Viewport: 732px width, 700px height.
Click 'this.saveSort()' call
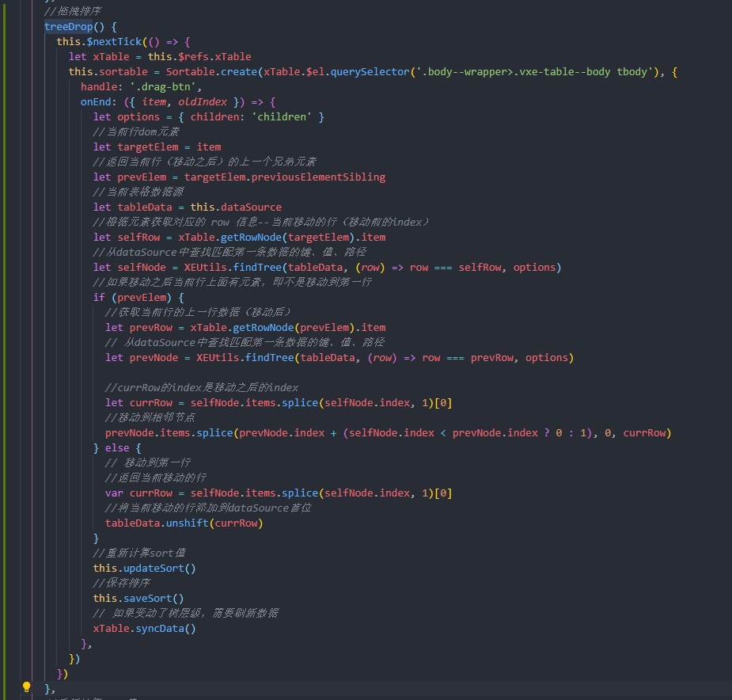point(138,598)
